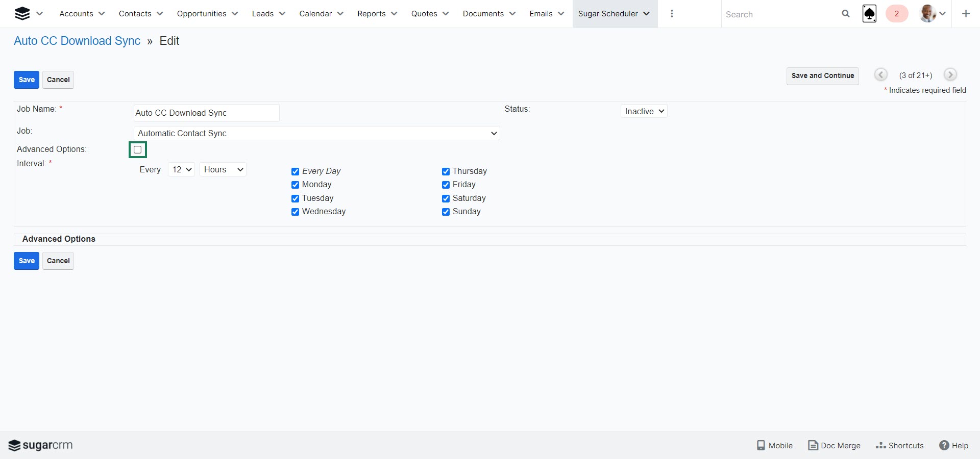
Task: Open the Status dropdown showing Inactive
Action: [644, 111]
